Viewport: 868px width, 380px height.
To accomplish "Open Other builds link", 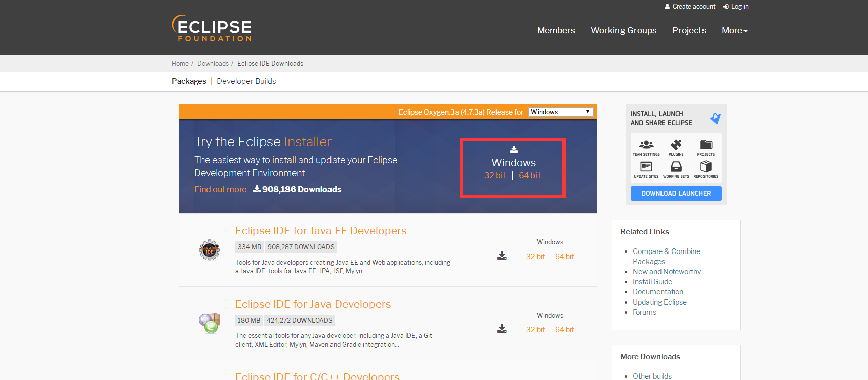I will [x=652, y=376].
